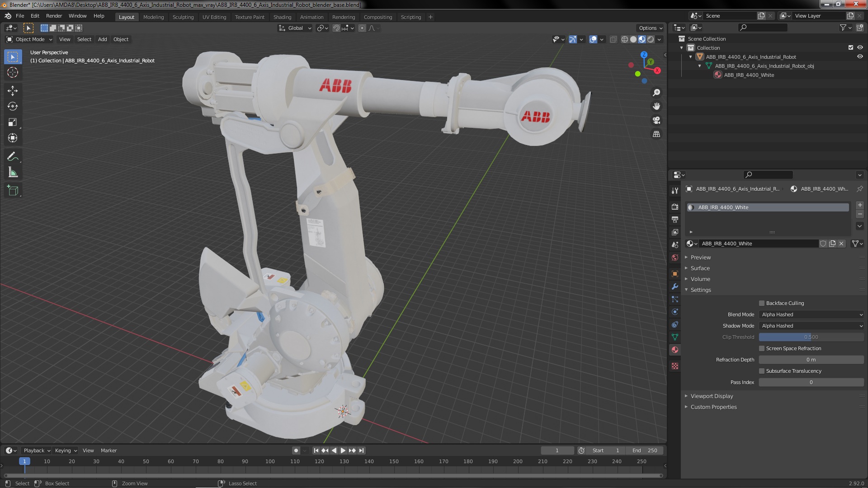This screenshot has width=868, height=488.
Task: Toggle snapping magnet icon
Action: click(336, 28)
